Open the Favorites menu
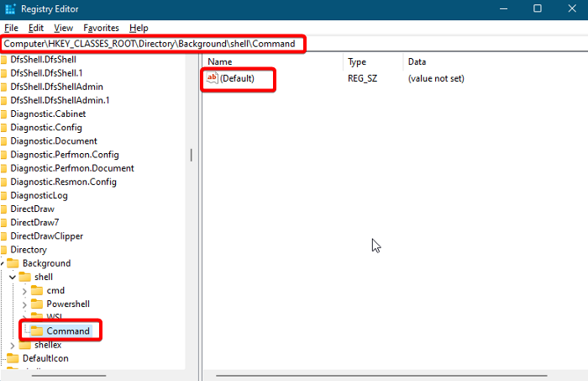 pos(101,28)
